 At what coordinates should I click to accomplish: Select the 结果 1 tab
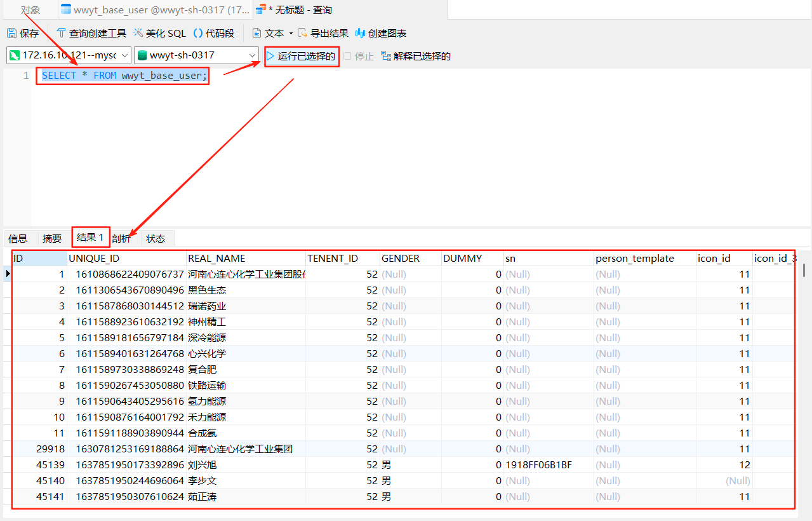pos(90,237)
